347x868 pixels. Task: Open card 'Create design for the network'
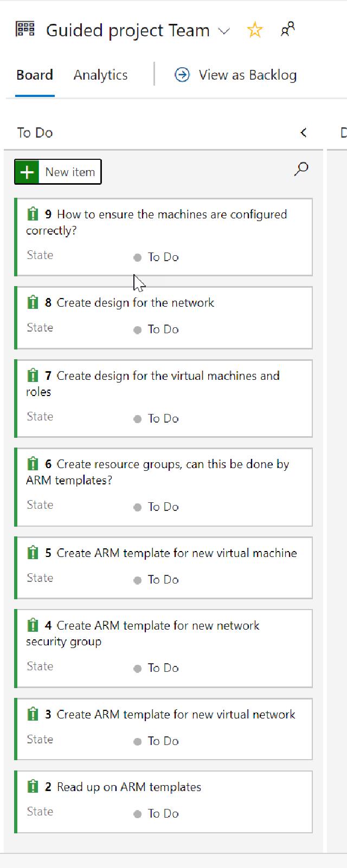135,303
